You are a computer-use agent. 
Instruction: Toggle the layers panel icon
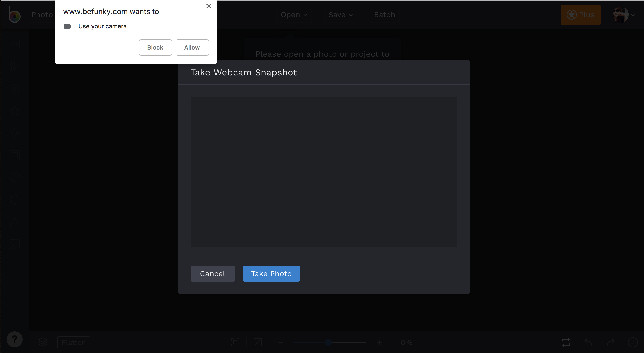point(43,342)
